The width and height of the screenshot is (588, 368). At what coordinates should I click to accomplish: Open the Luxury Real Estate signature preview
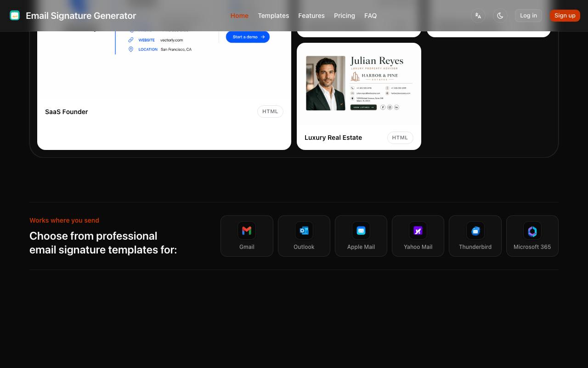click(359, 83)
